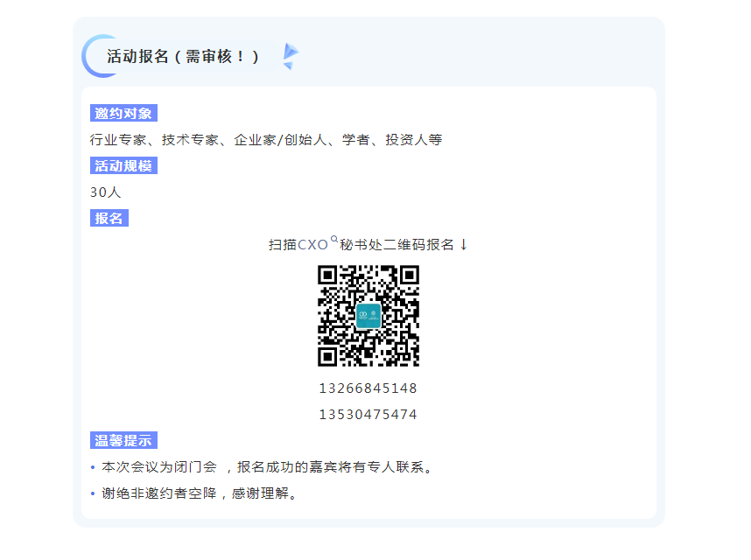
Task: Click the 活动规模 section label
Action: 123,165
